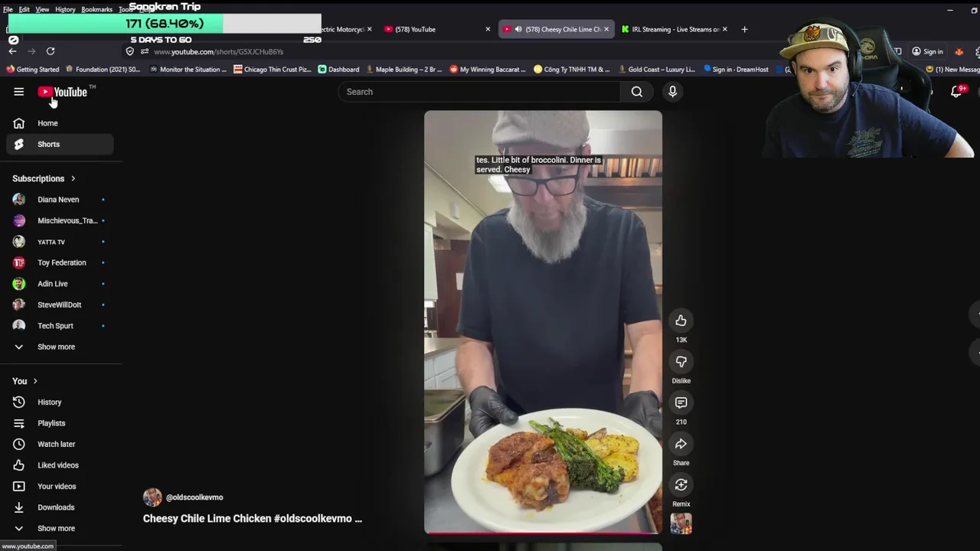Open the Edit menu

pyautogui.click(x=24, y=9)
